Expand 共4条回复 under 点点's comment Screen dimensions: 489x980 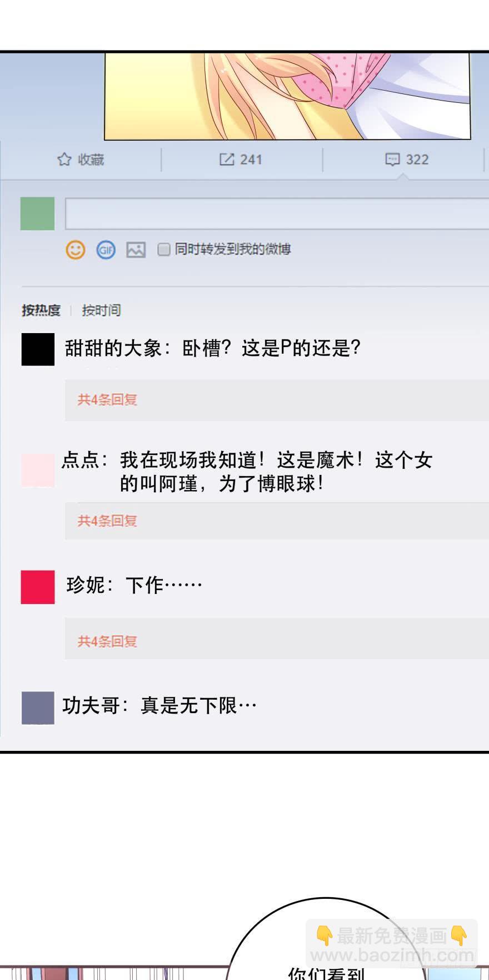pos(107,521)
